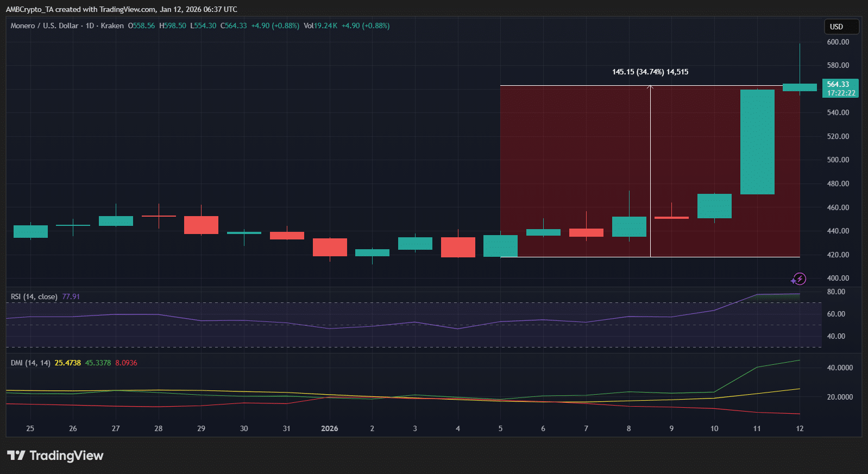
Task: Select the Monero / U.S. Dollar symbol title
Action: click(45, 26)
